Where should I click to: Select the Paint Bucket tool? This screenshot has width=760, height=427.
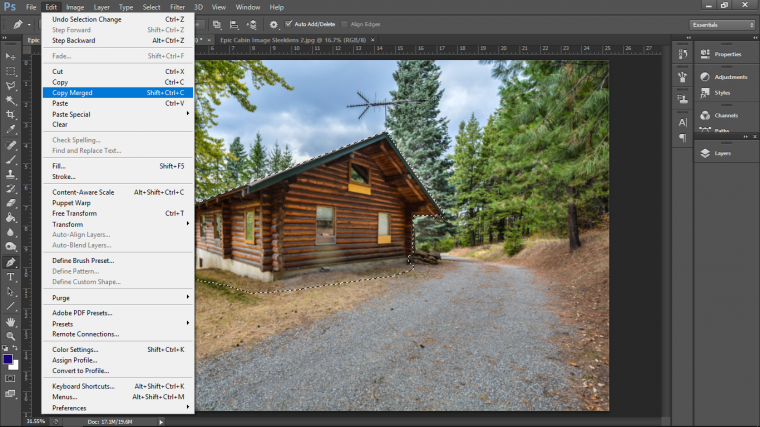[x=10, y=218]
